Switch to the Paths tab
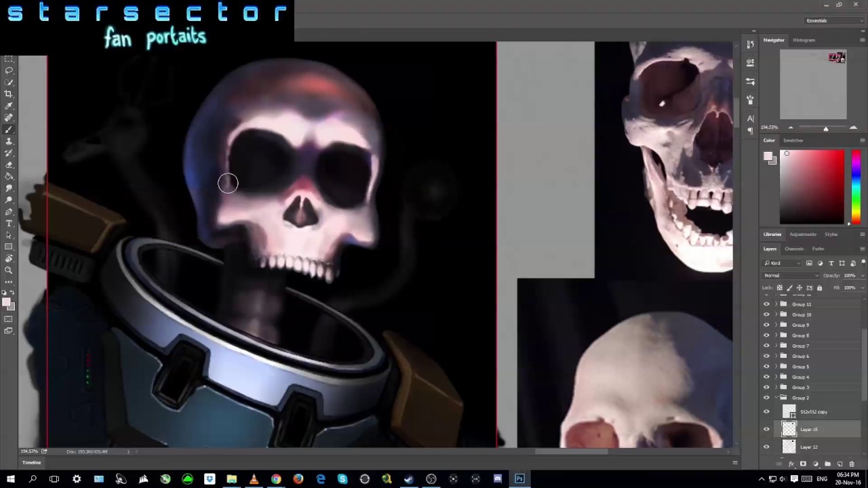Image resolution: width=868 pixels, height=488 pixels. (818, 249)
